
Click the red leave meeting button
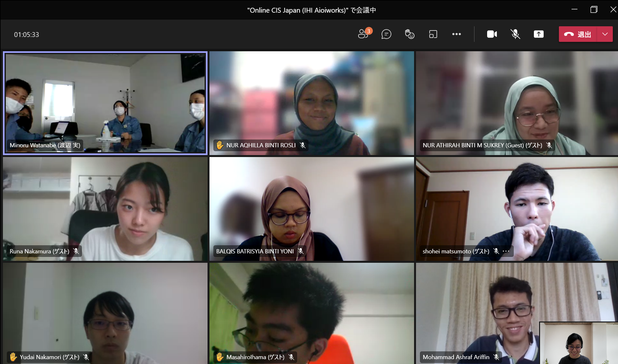click(x=578, y=34)
